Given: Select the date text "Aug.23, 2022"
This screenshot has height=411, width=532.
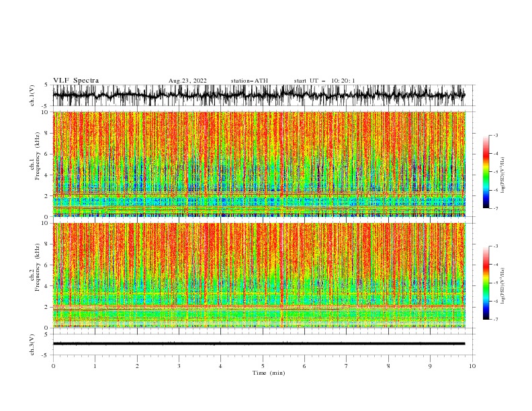Looking at the screenshot, I should coord(187,81).
